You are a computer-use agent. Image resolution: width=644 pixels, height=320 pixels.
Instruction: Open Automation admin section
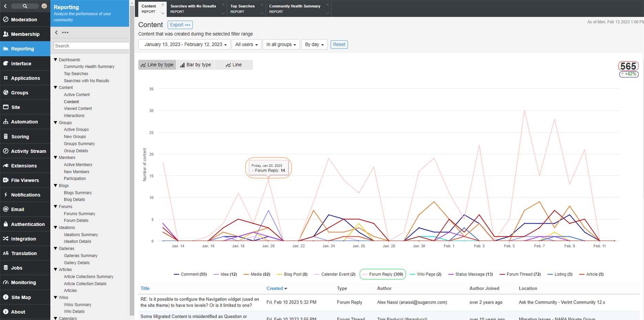[25, 122]
